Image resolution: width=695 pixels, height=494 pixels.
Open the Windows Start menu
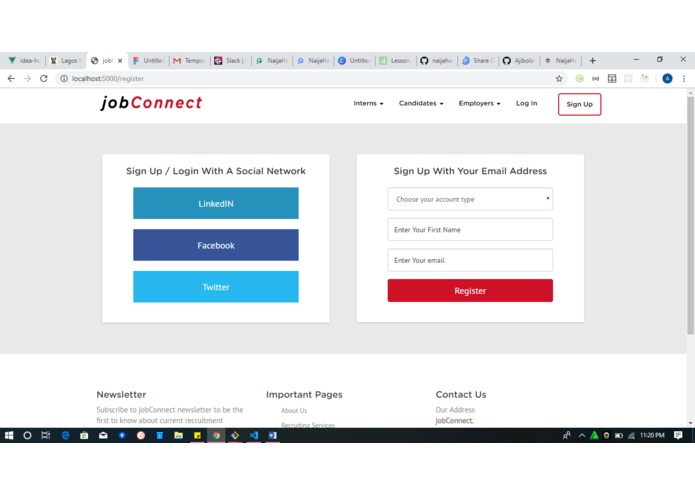coord(9,436)
